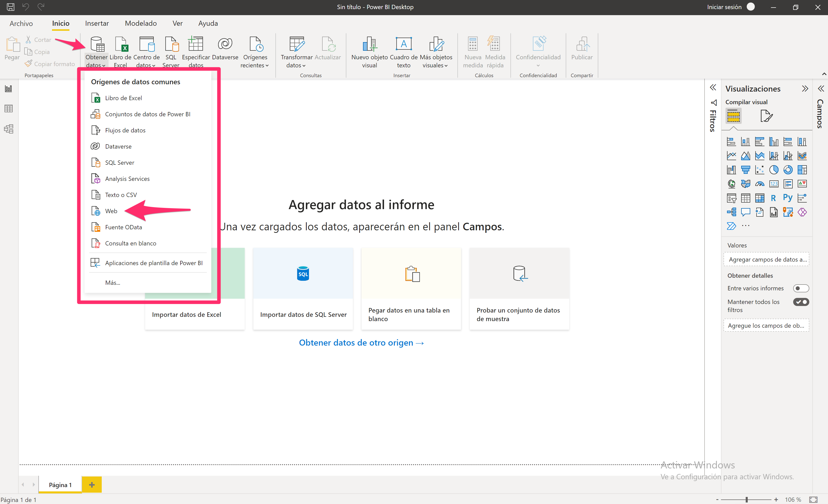Click Agregar campos de datos field well
The image size is (828, 504).
pyautogui.click(x=766, y=260)
